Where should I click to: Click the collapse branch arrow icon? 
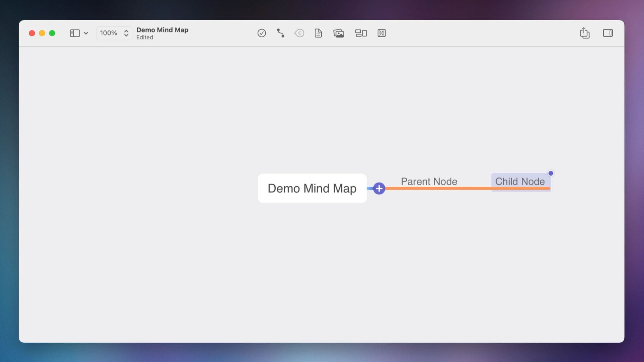299,33
